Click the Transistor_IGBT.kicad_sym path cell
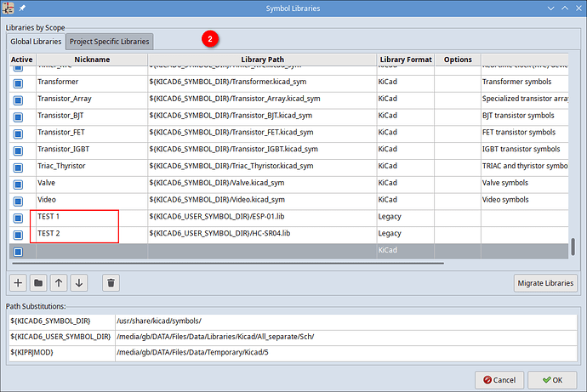Viewport: 587px width, 392px height. pos(262,150)
